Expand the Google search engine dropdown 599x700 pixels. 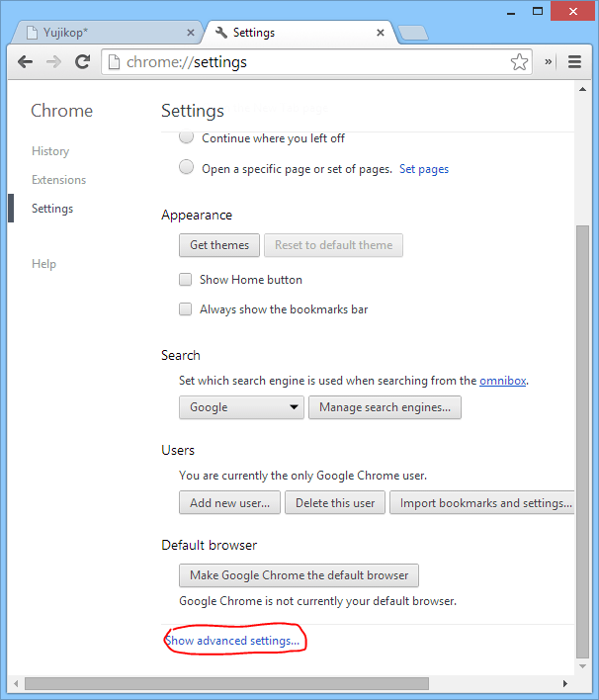click(x=241, y=407)
